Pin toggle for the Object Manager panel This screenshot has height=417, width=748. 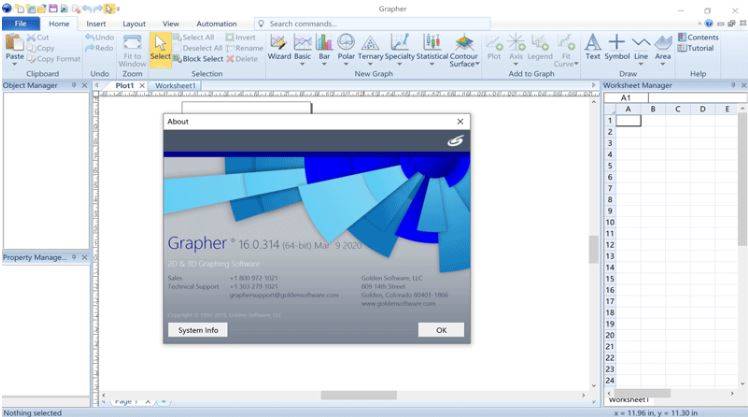(x=74, y=85)
